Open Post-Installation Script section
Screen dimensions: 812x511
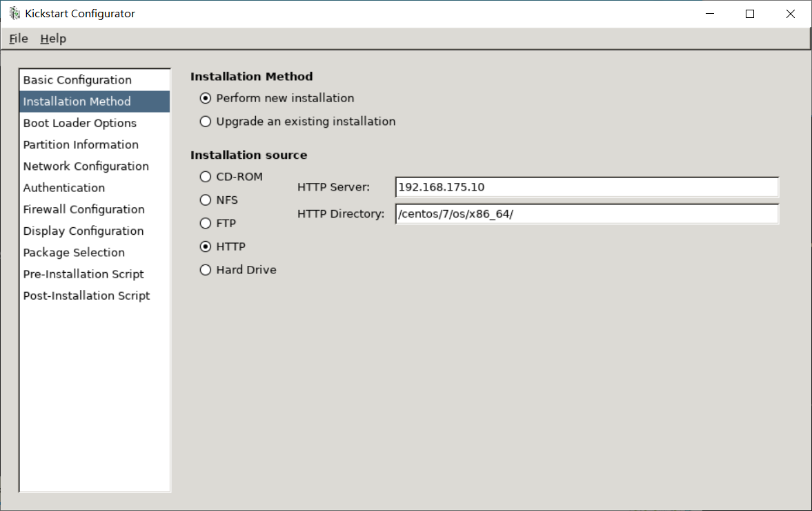[x=95, y=296]
